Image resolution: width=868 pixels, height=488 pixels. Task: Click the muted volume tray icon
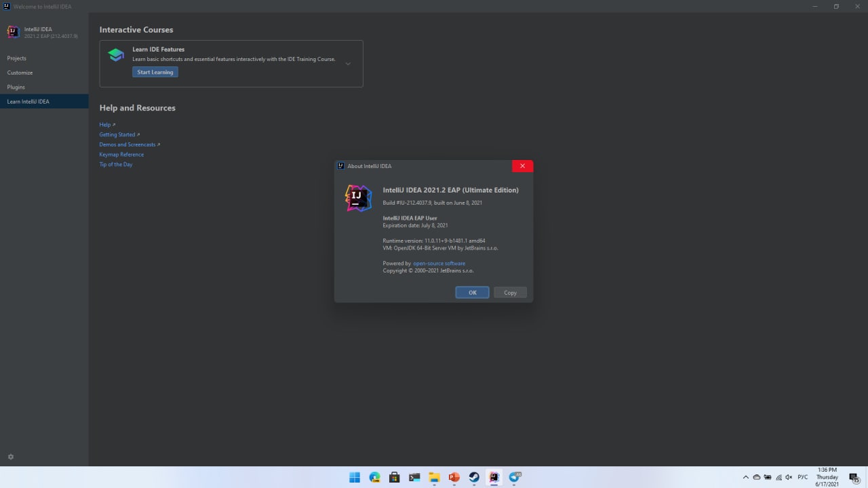[x=789, y=477]
